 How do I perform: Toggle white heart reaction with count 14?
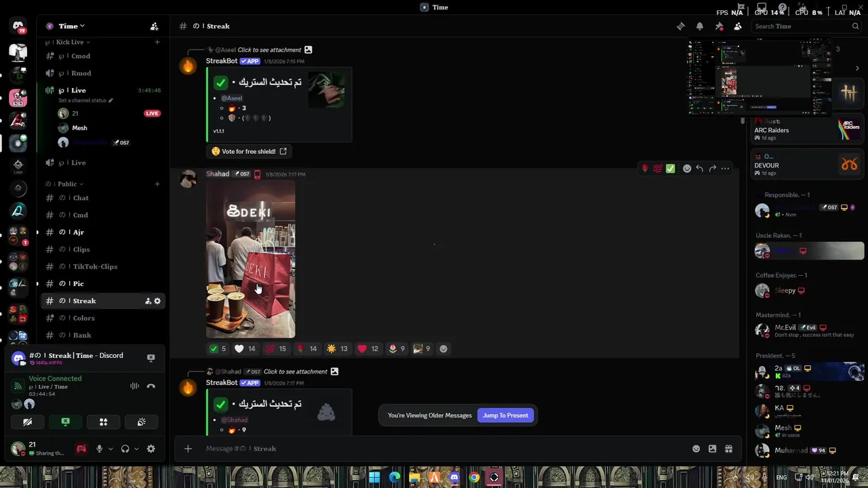coord(245,349)
